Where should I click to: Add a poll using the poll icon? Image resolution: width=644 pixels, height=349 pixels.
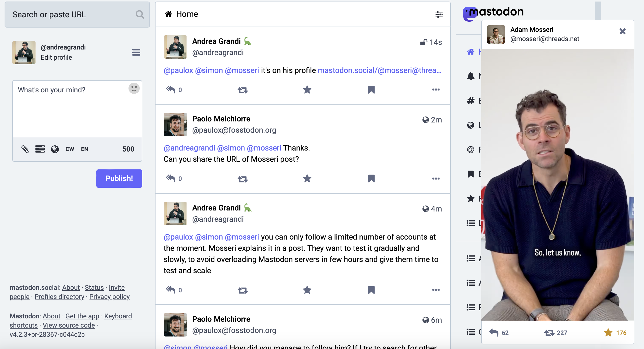(x=40, y=149)
